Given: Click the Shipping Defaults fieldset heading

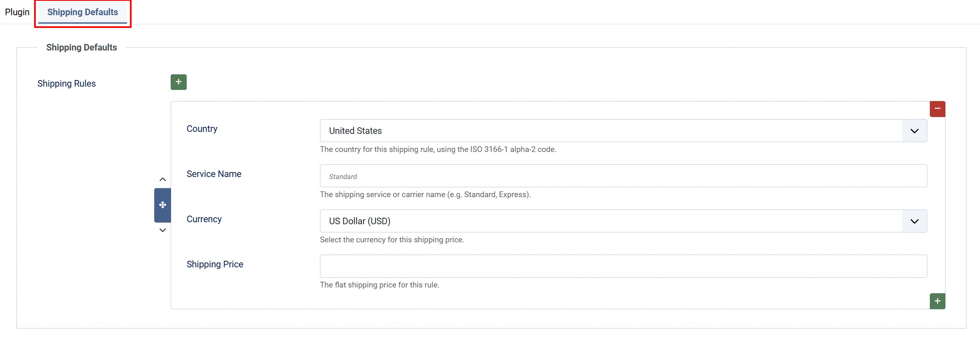Looking at the screenshot, I should 81,47.
